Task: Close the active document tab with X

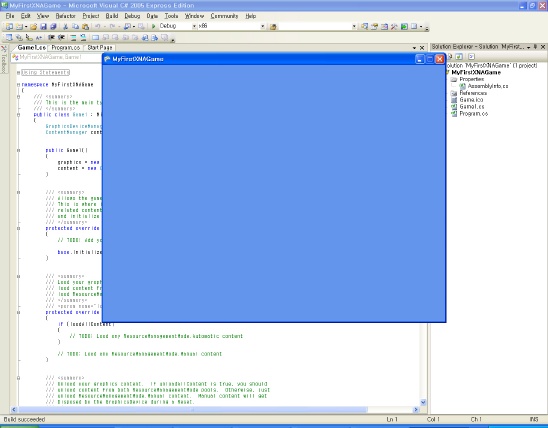Action: coord(422,48)
